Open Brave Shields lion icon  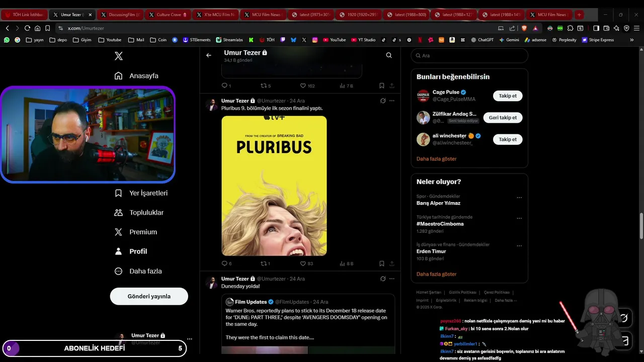coord(524,28)
